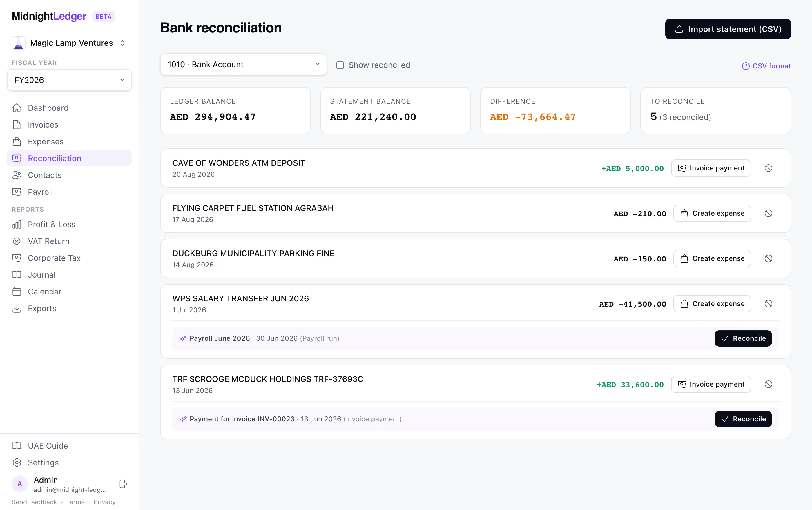Click the Ledger Balance card
The height and width of the screenshot is (510, 812).
235,110
